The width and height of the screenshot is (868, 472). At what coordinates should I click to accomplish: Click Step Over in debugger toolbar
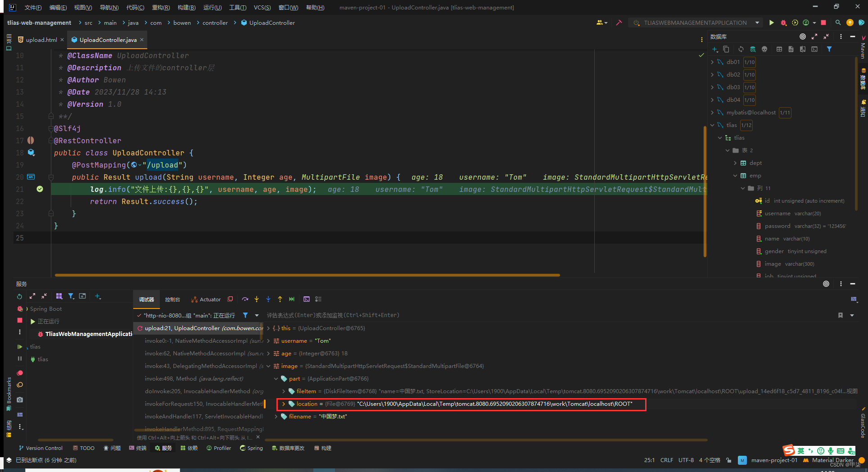pyautogui.click(x=245, y=299)
